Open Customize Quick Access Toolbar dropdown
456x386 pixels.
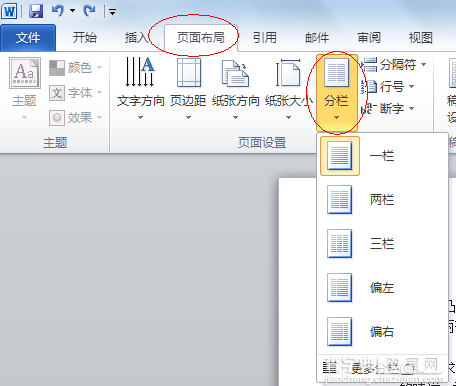112,12
